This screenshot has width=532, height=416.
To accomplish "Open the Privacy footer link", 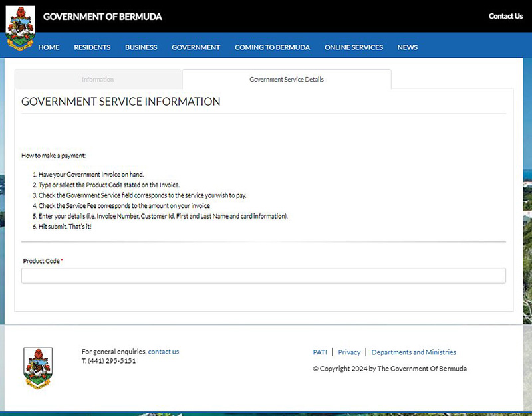I will 349,352.
